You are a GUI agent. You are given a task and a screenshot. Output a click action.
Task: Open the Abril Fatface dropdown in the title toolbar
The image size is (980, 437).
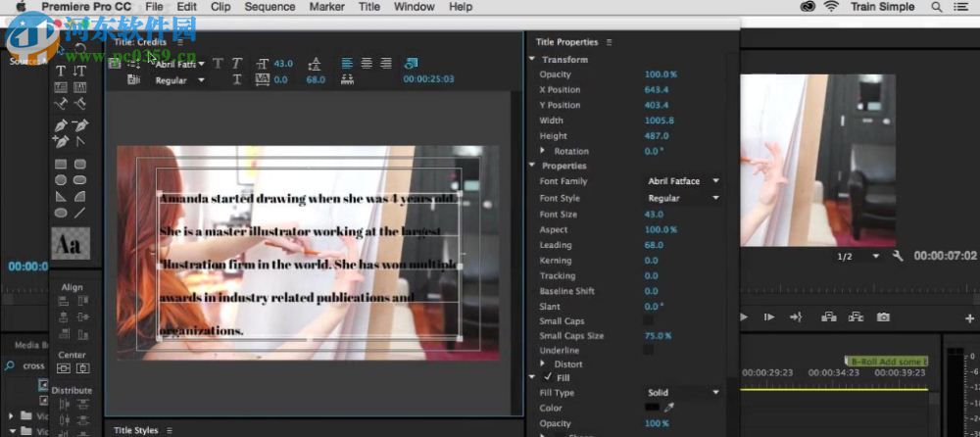180,64
